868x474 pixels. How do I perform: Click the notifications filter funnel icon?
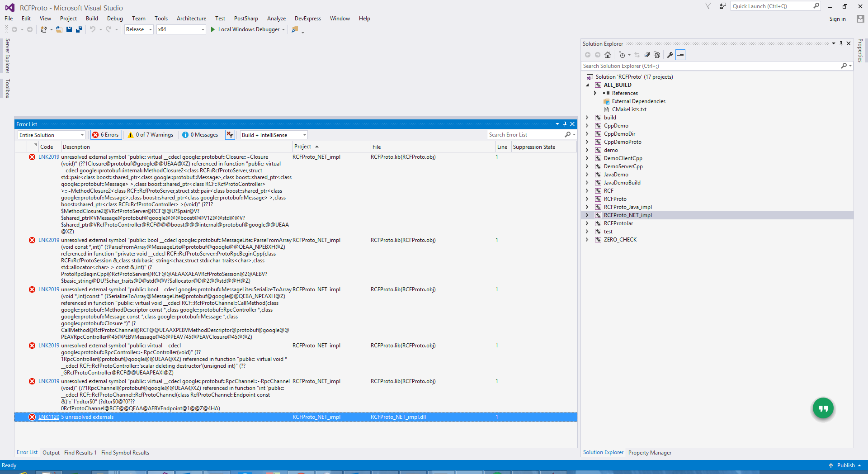pos(708,6)
